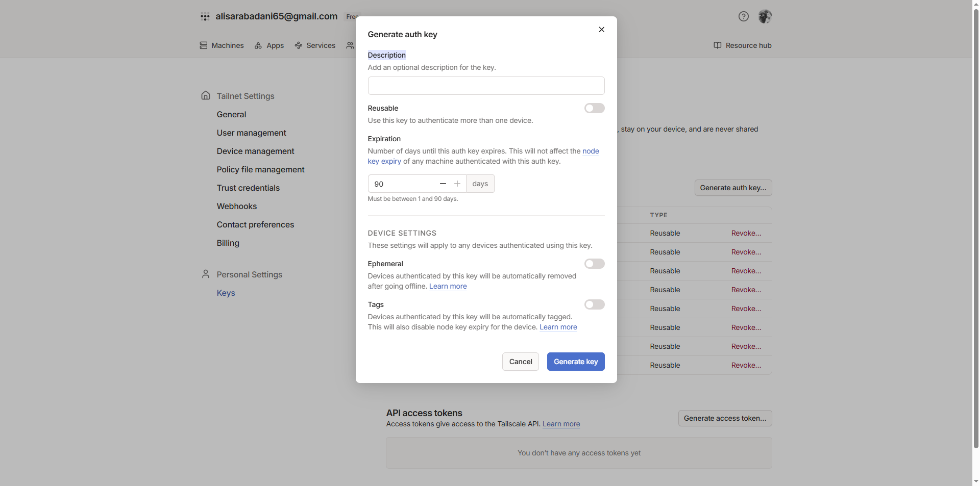
Task: Open Contact preferences
Action: [x=255, y=224]
